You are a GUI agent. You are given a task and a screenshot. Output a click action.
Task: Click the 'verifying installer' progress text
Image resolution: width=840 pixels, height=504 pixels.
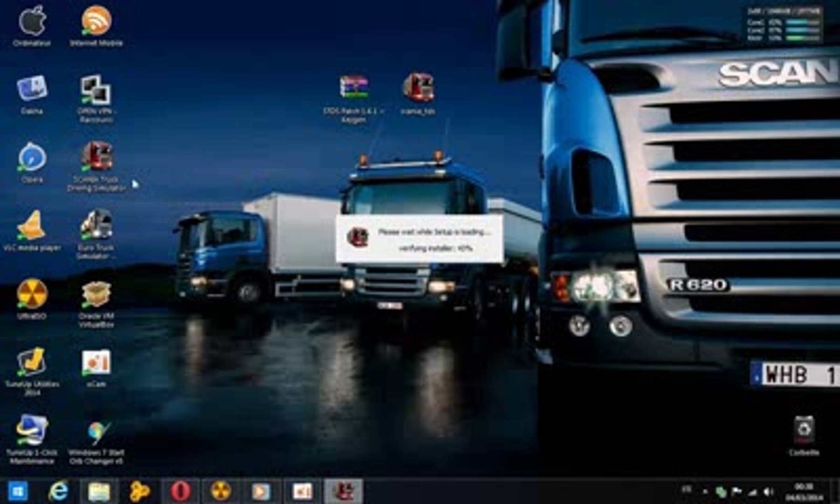pyautogui.click(x=436, y=248)
